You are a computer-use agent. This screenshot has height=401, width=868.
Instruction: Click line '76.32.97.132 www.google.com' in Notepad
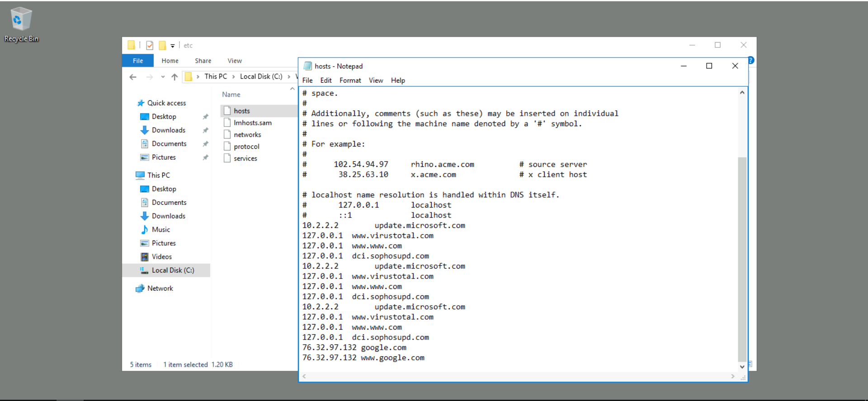click(x=363, y=358)
